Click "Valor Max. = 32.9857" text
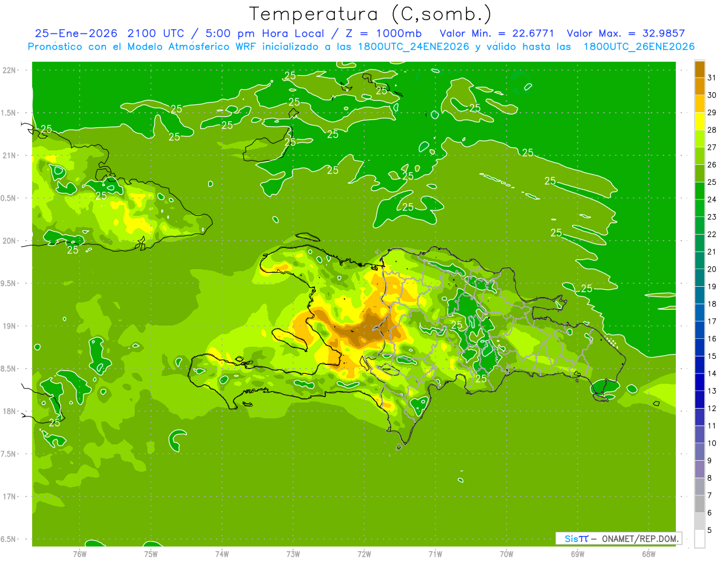 625,33
